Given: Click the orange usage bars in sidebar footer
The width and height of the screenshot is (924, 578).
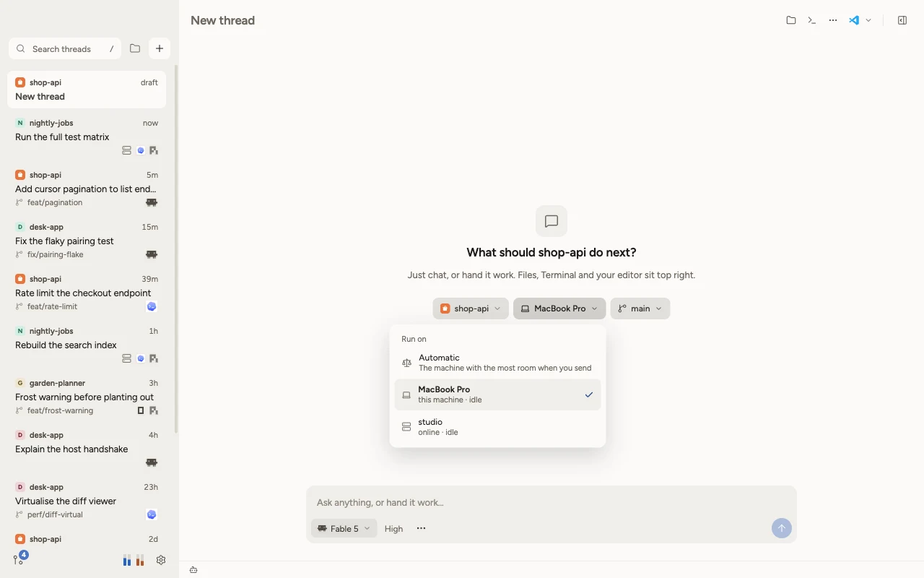Looking at the screenshot, I should (140, 560).
